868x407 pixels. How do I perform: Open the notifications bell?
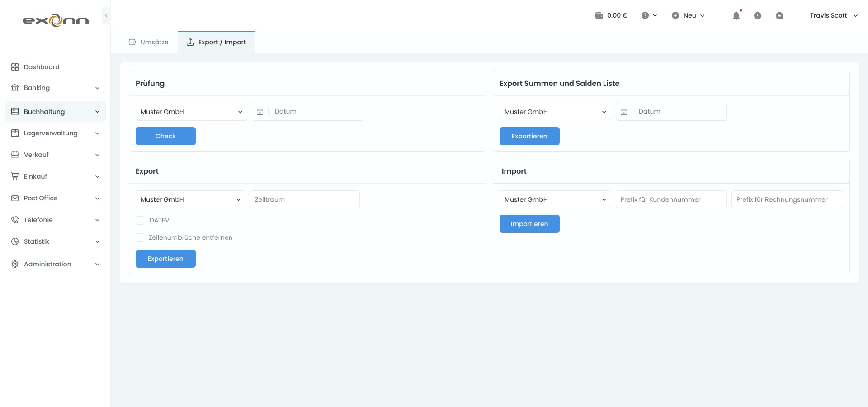[x=736, y=15]
